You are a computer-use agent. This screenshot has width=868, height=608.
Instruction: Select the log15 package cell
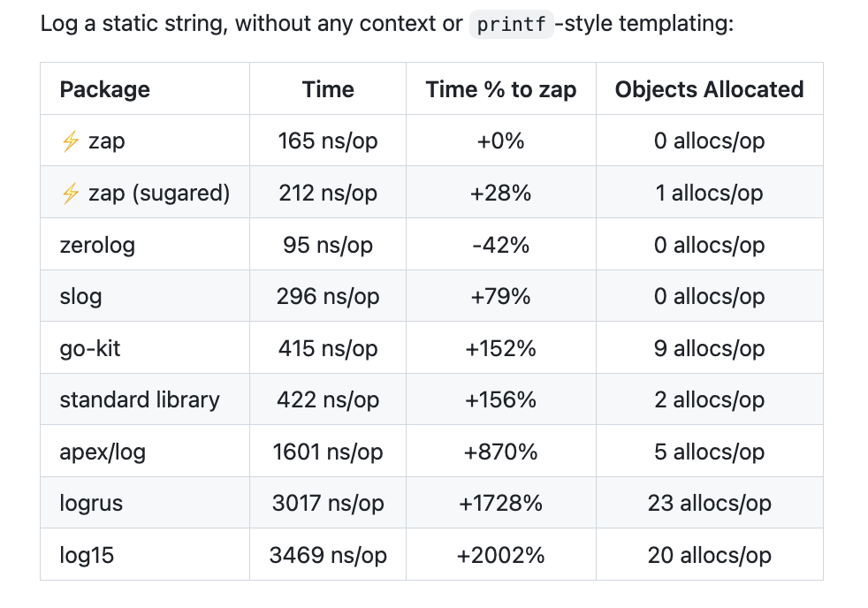(87, 555)
